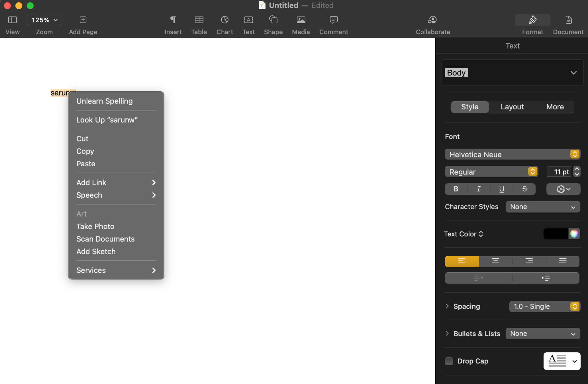Add a Shape from the toolbar

273,20
